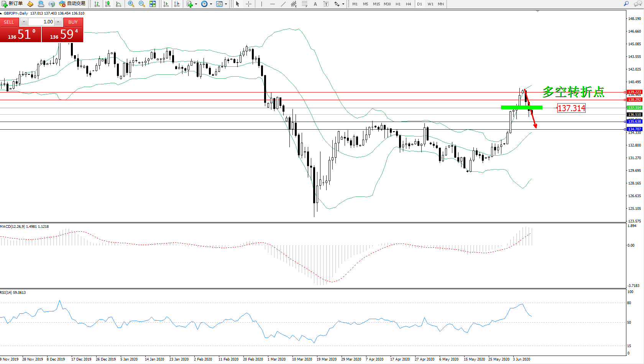Select the crosshair cursor tool
Viewport: 644px width, 364px height.
pos(248,4)
